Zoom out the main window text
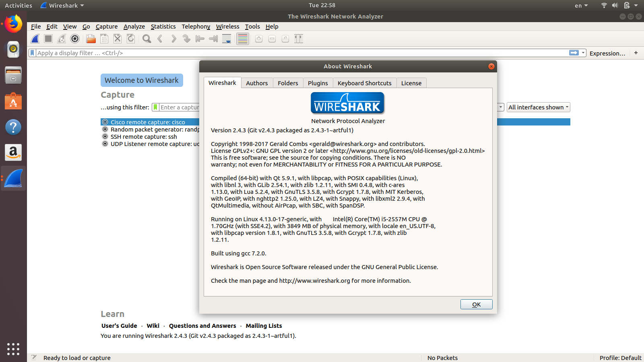Image resolution: width=644 pixels, height=362 pixels. pos(272,39)
